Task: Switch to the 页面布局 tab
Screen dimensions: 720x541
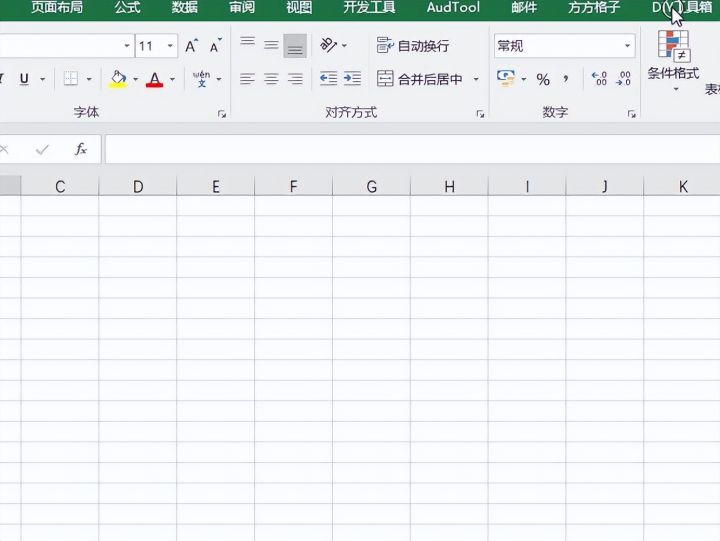Action: point(57,7)
